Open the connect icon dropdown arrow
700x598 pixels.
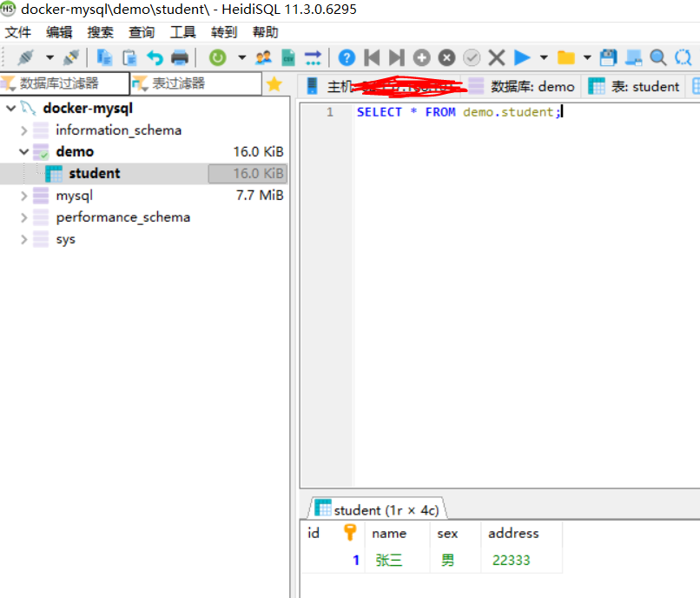(x=50, y=57)
